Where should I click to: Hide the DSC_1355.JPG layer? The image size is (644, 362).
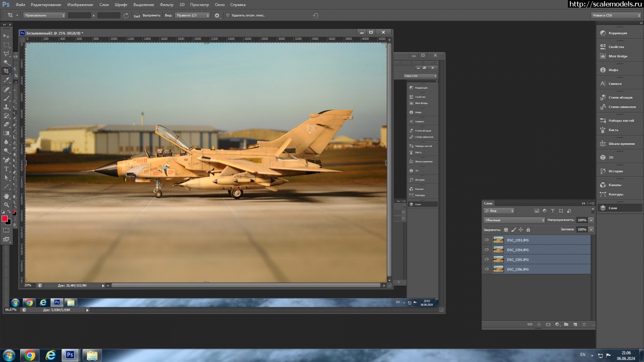coord(487,259)
